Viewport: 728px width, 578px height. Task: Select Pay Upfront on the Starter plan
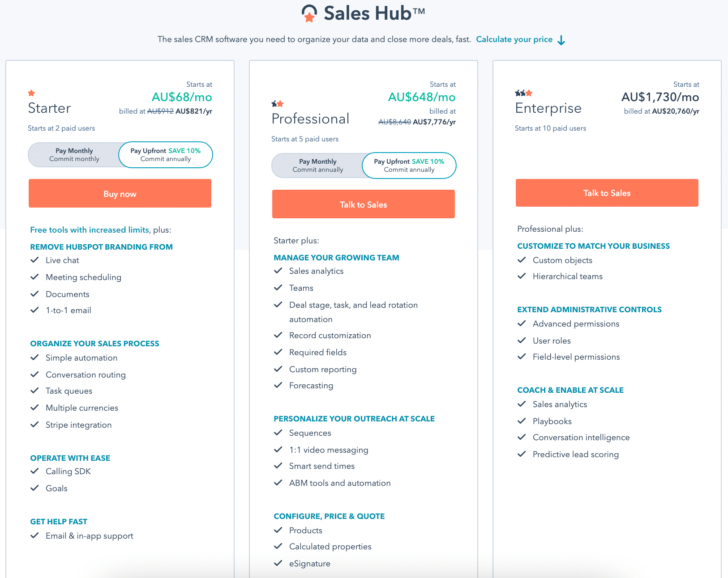[166, 155]
